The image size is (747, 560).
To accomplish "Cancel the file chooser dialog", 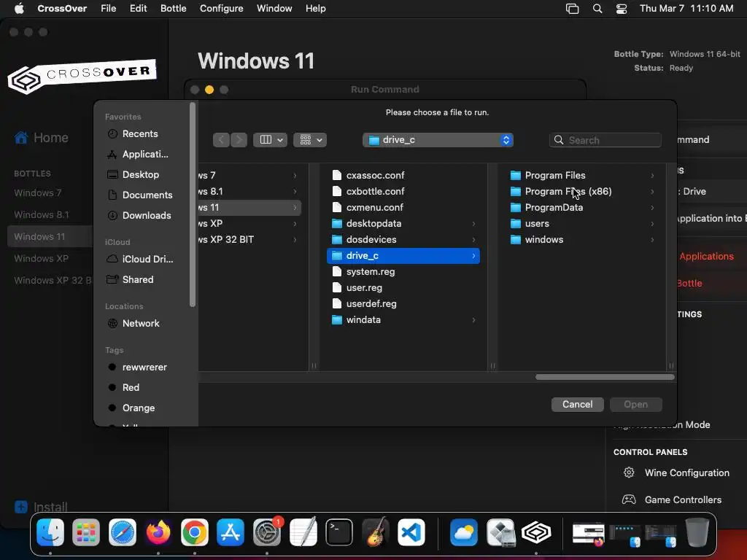I will point(578,404).
